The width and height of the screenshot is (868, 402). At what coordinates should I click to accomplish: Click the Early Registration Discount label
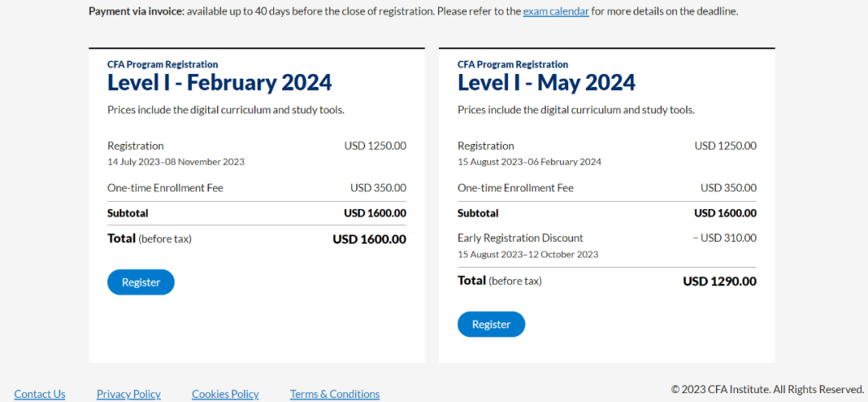point(520,238)
